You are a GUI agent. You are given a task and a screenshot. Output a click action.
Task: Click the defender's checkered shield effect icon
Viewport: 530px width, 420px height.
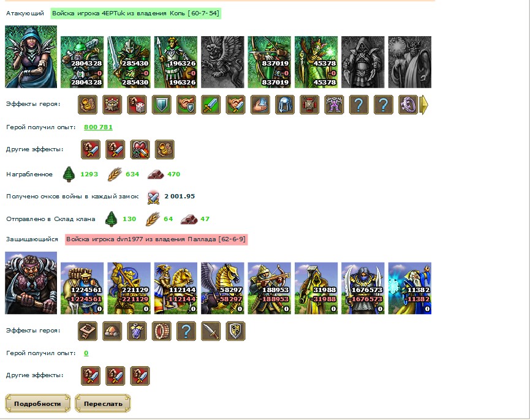point(235,331)
